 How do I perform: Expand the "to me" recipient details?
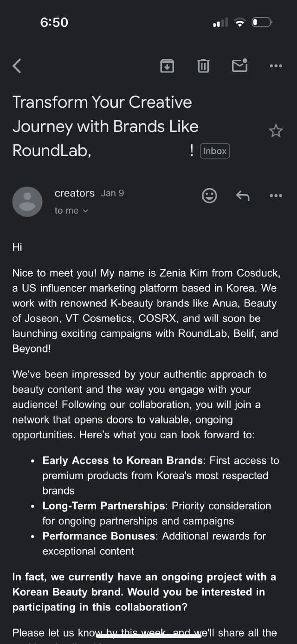click(x=71, y=211)
